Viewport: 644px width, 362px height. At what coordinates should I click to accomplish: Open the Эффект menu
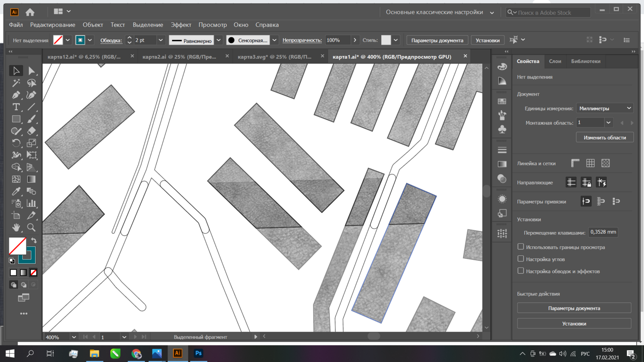[181, 25]
